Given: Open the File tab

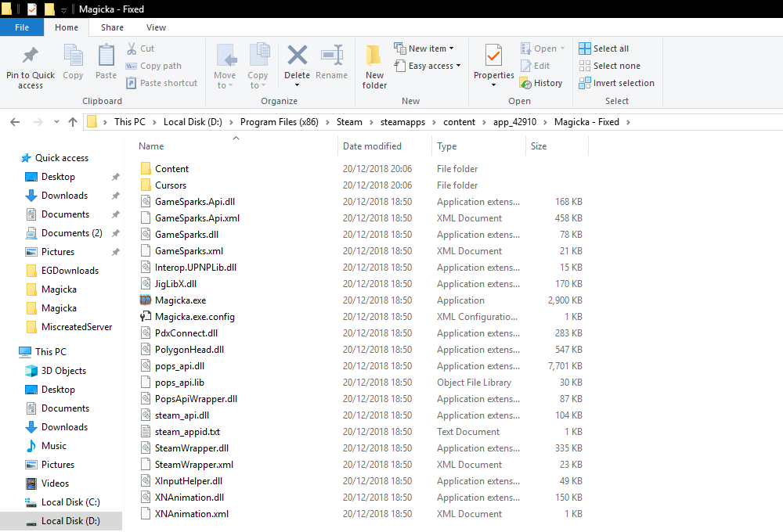Looking at the screenshot, I should coord(22,27).
